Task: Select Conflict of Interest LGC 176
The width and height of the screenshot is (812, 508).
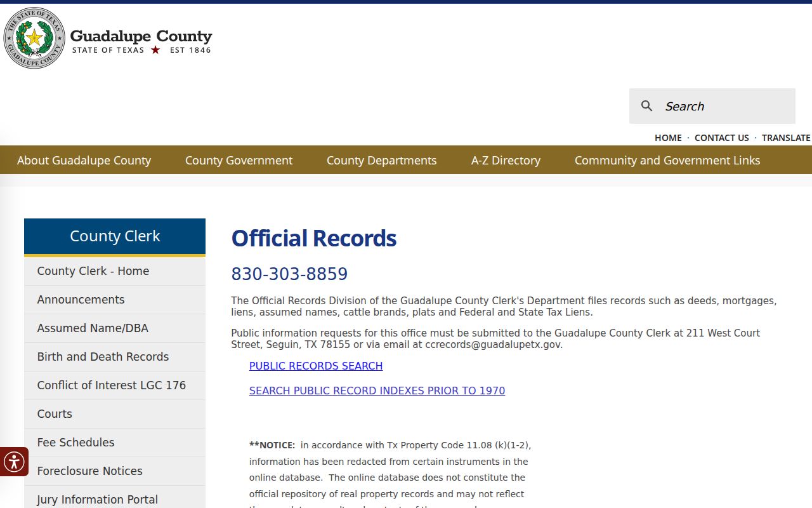Action: (115, 385)
